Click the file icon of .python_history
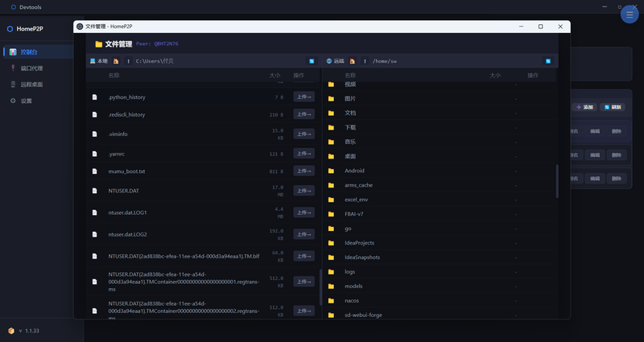This screenshot has width=644, height=342. click(x=94, y=97)
